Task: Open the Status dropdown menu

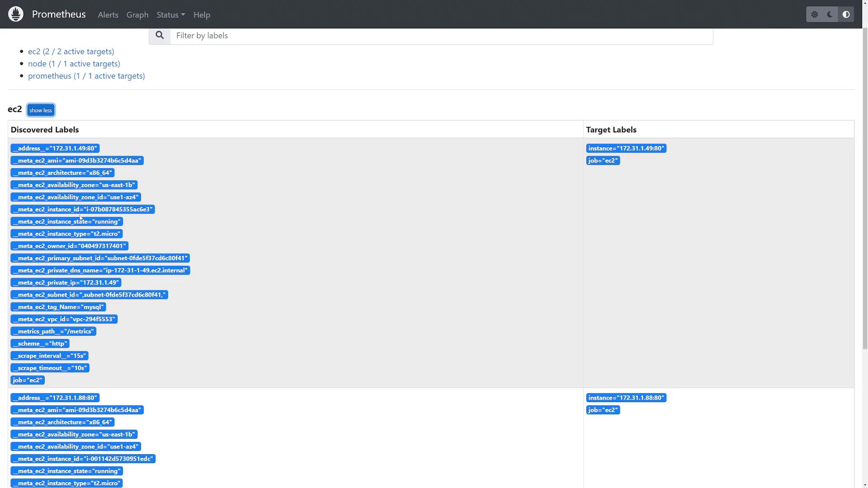Action: click(170, 15)
